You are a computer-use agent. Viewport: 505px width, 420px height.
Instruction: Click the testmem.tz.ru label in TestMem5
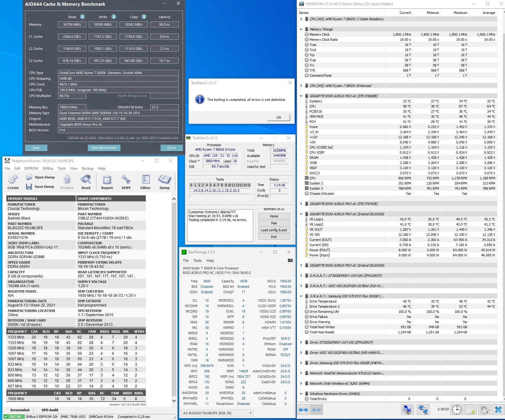[x=274, y=209]
